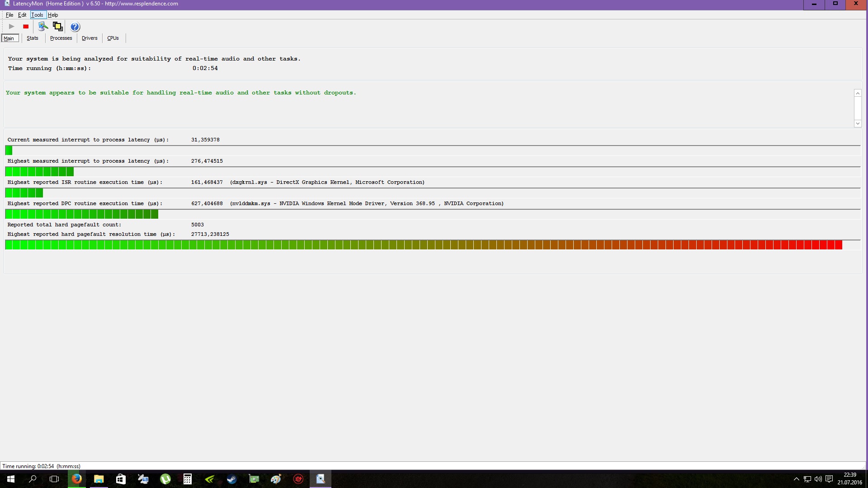The image size is (868, 488).
Task: Switch to LatencyMon on the taskbar
Action: (321, 479)
